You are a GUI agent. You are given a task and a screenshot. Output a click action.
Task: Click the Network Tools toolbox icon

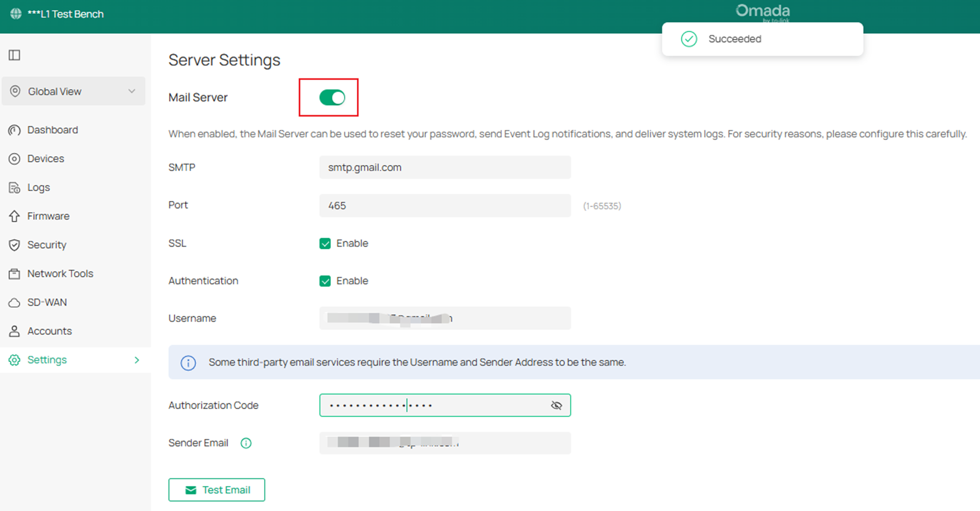click(x=14, y=274)
